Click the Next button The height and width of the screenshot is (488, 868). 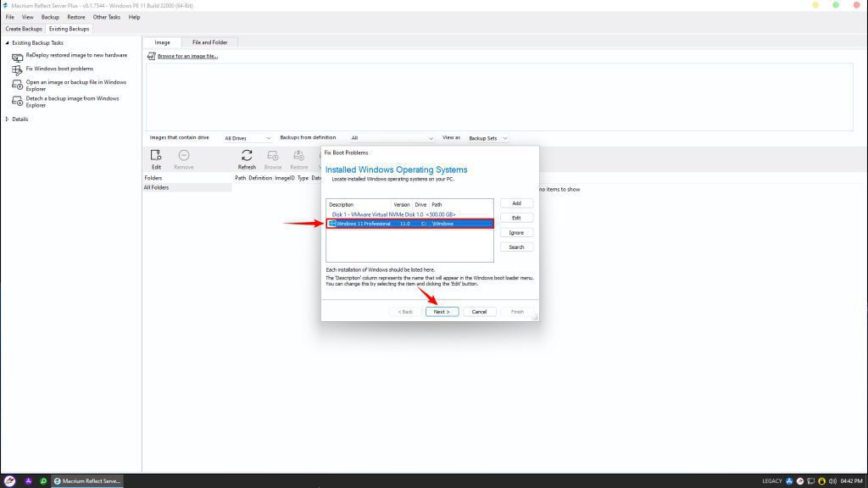[x=442, y=312]
